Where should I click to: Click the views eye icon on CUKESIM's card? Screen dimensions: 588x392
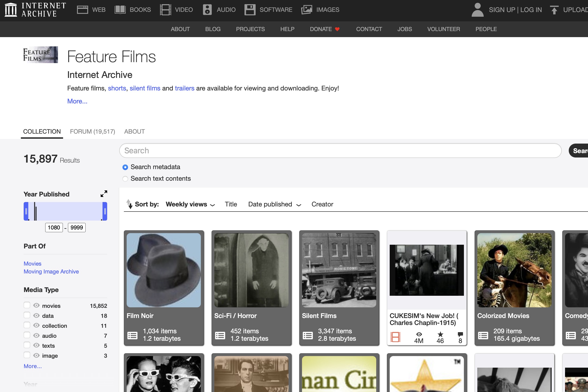[x=419, y=334]
